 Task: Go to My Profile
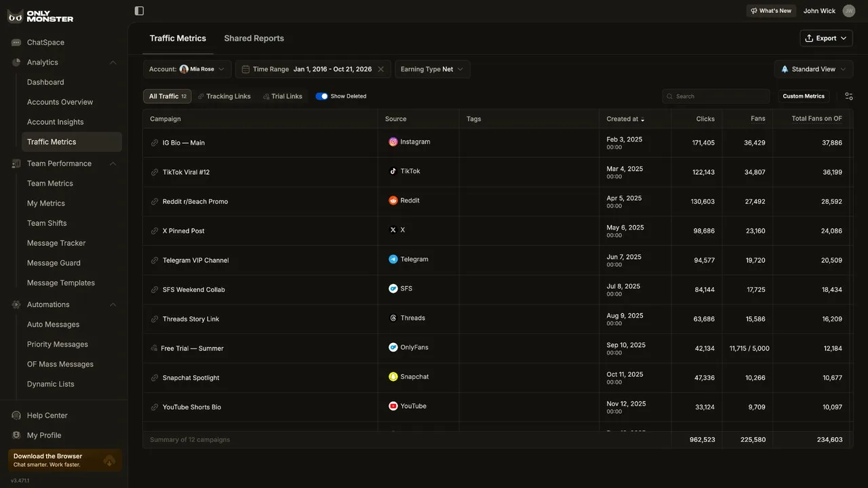44,436
